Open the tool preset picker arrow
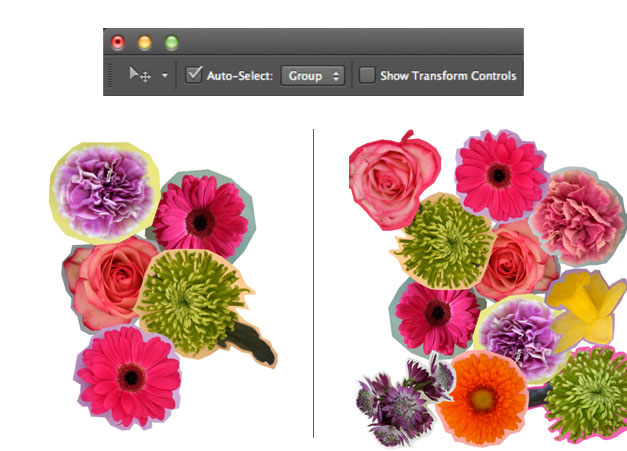This screenshot has height=451, width=627. [x=165, y=75]
